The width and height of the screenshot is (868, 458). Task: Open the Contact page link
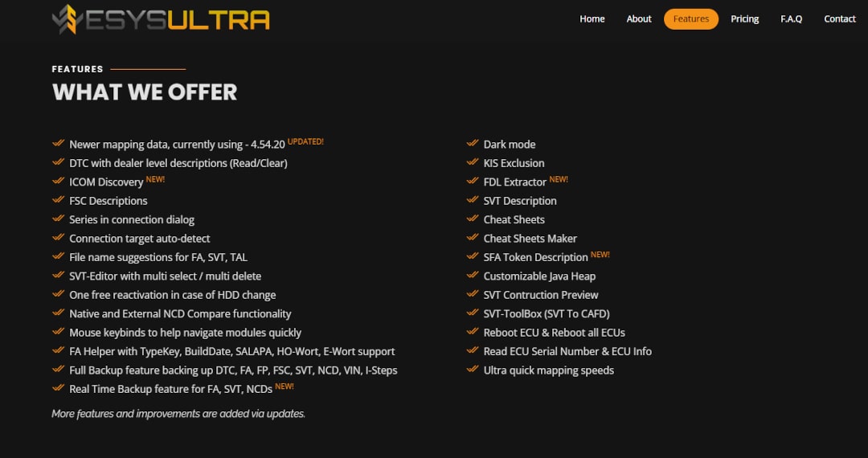click(840, 19)
